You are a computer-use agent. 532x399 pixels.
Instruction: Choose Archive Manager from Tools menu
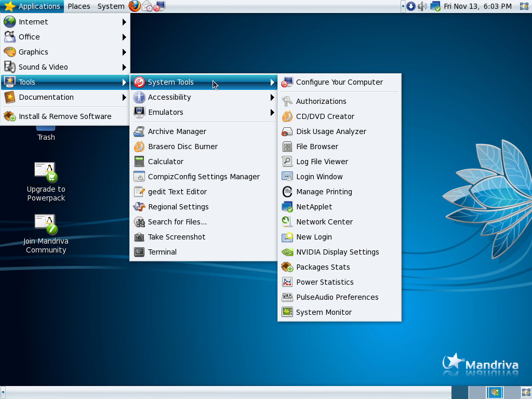[x=204, y=131]
